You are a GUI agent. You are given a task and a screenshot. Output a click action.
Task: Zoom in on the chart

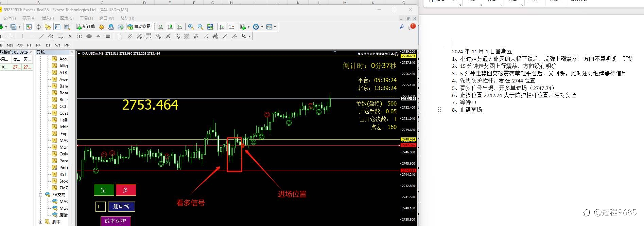coord(191,27)
